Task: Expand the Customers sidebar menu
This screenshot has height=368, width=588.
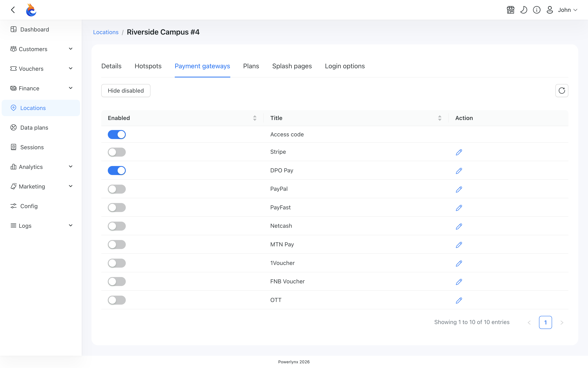Action: tap(41, 49)
